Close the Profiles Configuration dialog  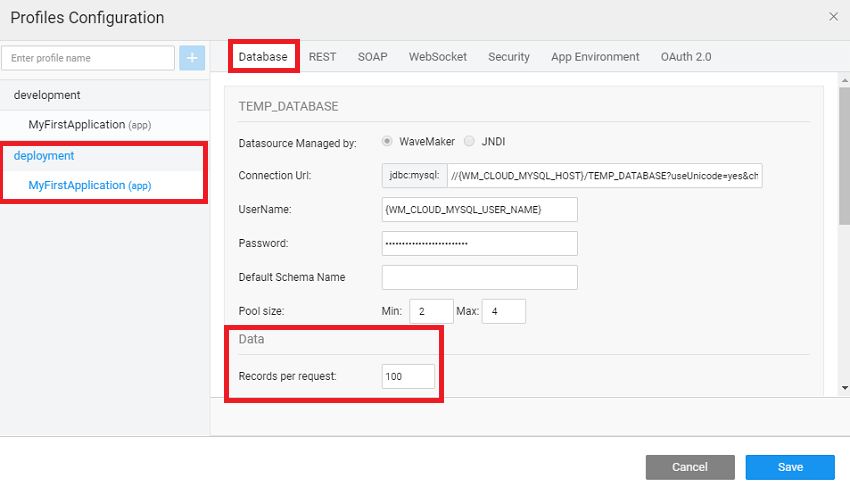coord(834,17)
